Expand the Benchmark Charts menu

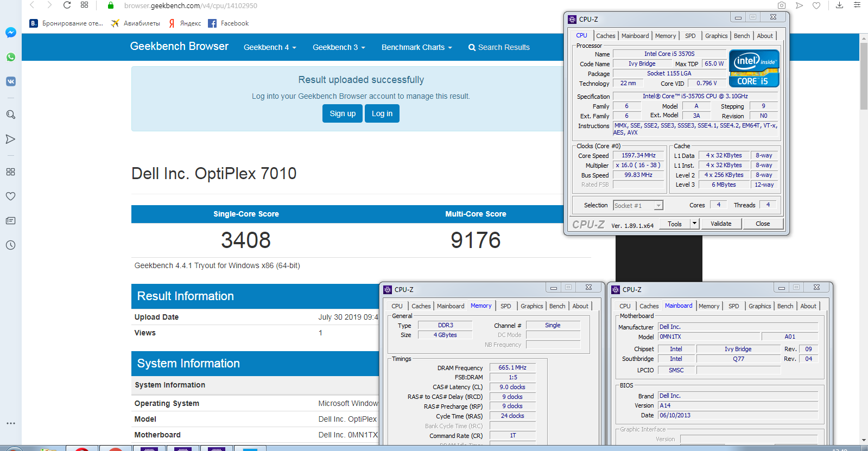click(416, 47)
